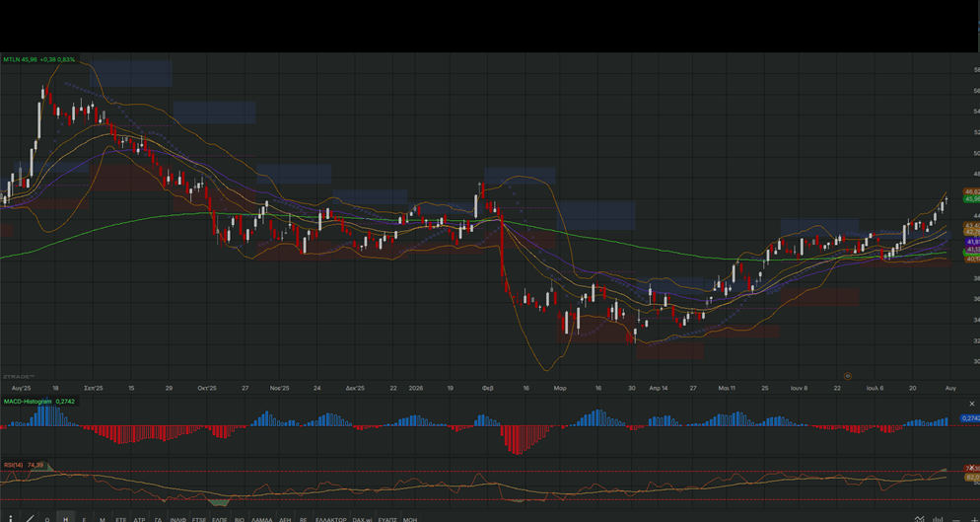The image size is (980, 522).
Task: Open the three-dot menu in bottom toolbar
Action: click(11, 519)
